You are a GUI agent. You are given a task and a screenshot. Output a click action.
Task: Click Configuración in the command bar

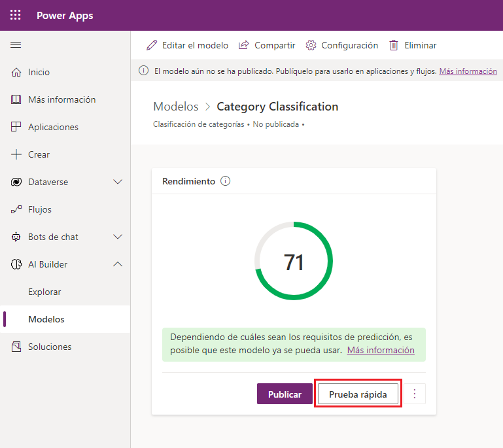click(x=342, y=45)
